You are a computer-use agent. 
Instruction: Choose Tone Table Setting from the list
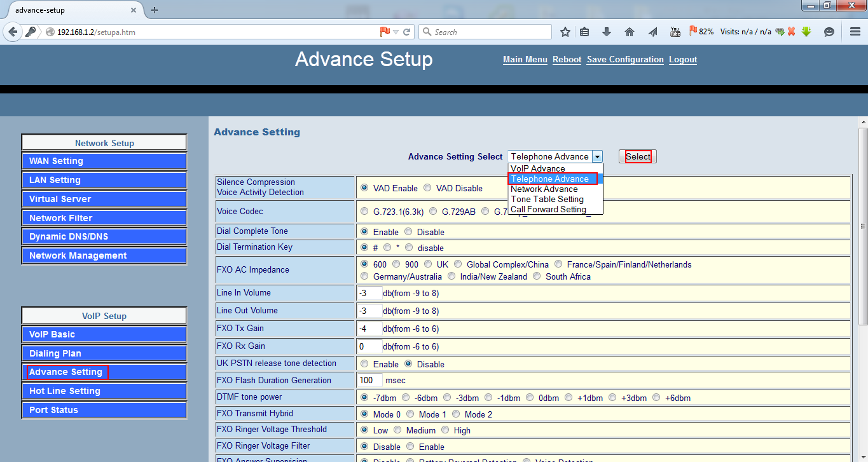[x=555, y=199]
